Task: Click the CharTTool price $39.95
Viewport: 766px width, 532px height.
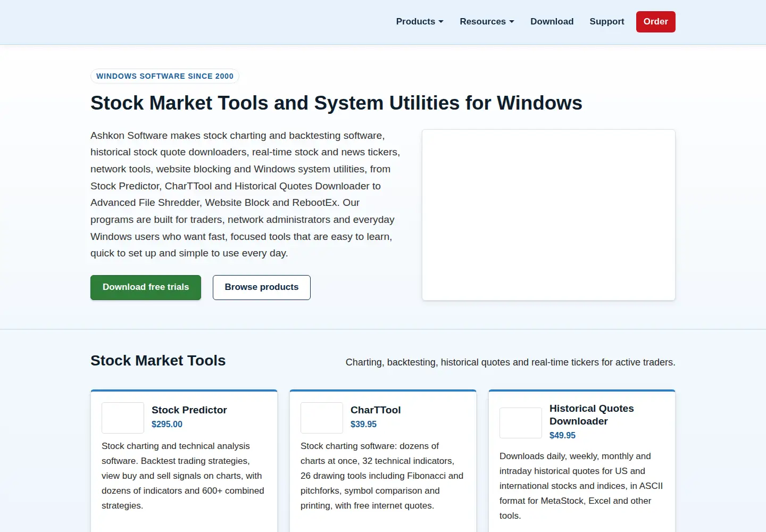Action: pos(363,425)
